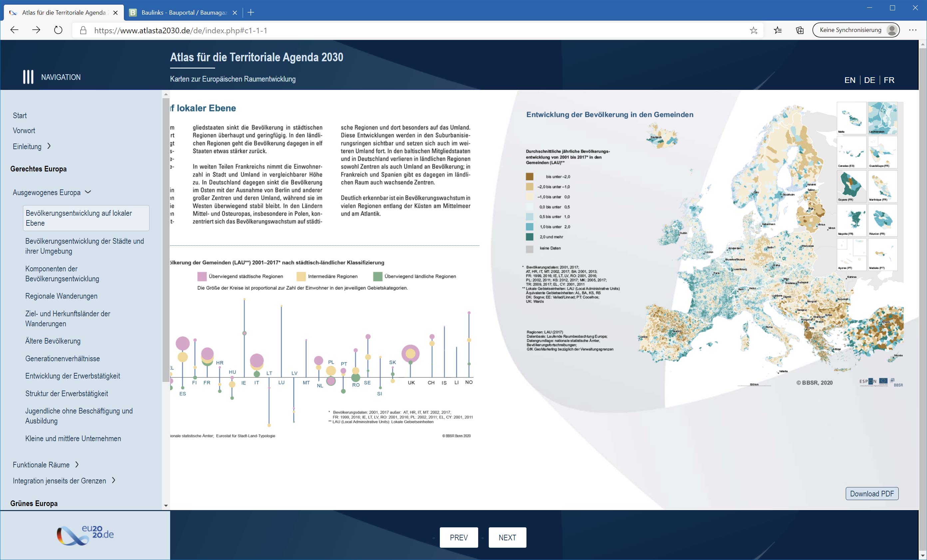927x560 pixels.
Task: Click the eu2020.de logo
Action: click(x=85, y=535)
